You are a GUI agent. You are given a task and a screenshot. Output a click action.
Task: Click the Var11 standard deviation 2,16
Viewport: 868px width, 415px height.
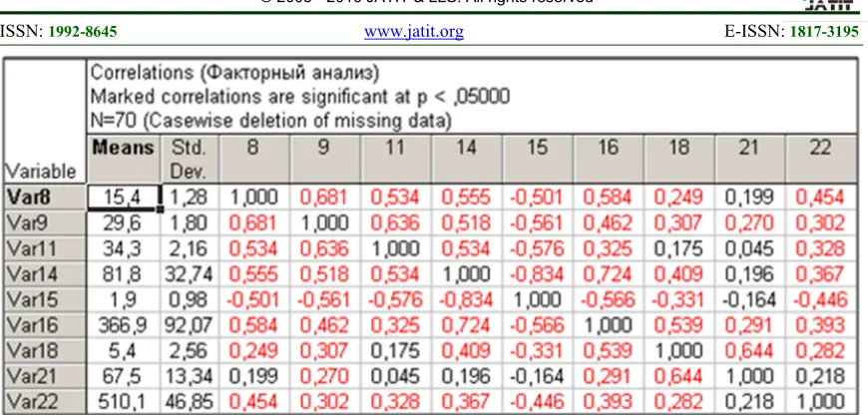click(190, 248)
